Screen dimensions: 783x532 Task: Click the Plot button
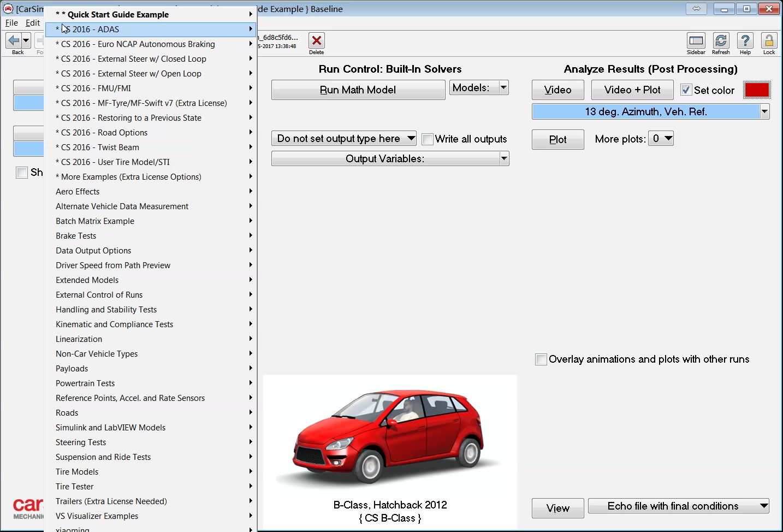click(x=558, y=140)
